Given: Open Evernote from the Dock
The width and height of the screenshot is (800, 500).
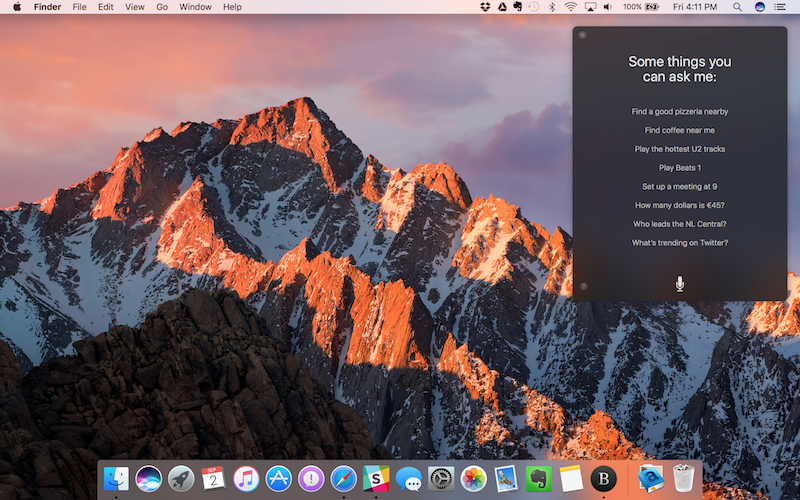Looking at the screenshot, I should coord(539,478).
